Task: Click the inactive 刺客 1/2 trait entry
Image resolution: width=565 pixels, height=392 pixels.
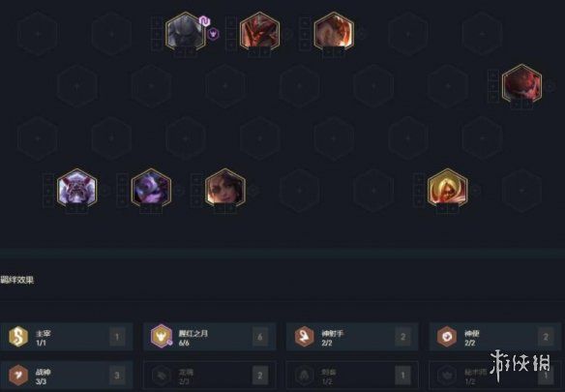Action: tap(352, 376)
